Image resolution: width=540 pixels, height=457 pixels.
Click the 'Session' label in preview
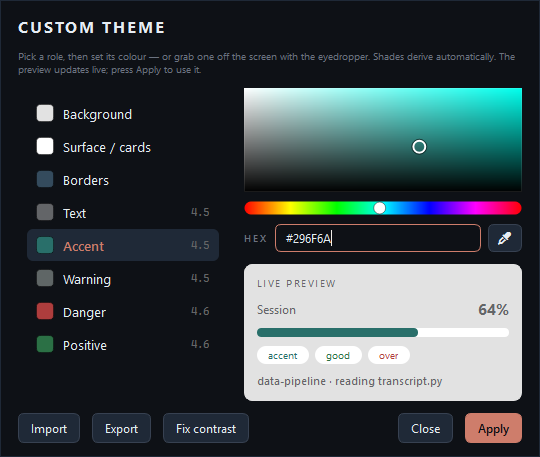[x=277, y=310]
